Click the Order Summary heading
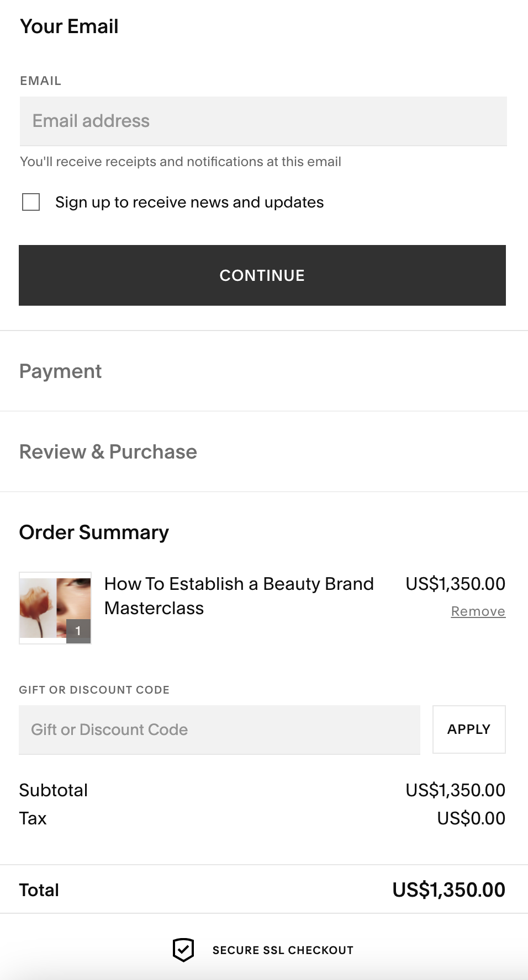The image size is (528, 980). click(94, 532)
